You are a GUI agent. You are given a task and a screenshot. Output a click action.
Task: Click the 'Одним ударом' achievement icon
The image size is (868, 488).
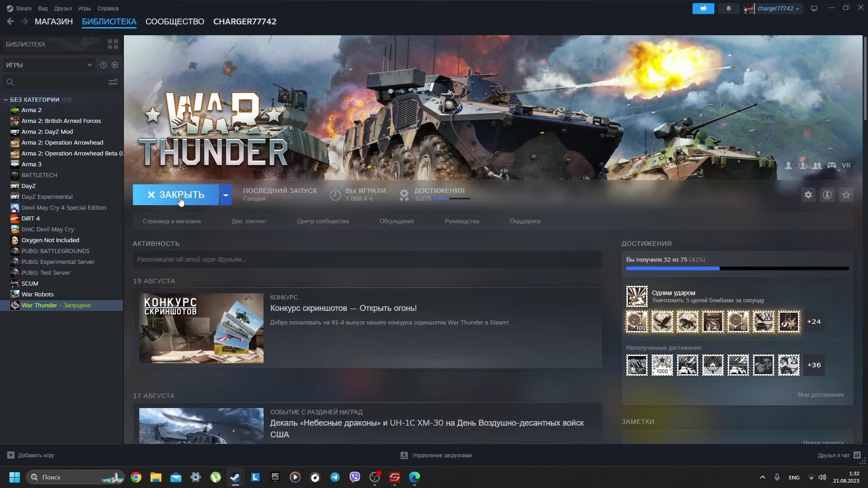pyautogui.click(x=637, y=296)
